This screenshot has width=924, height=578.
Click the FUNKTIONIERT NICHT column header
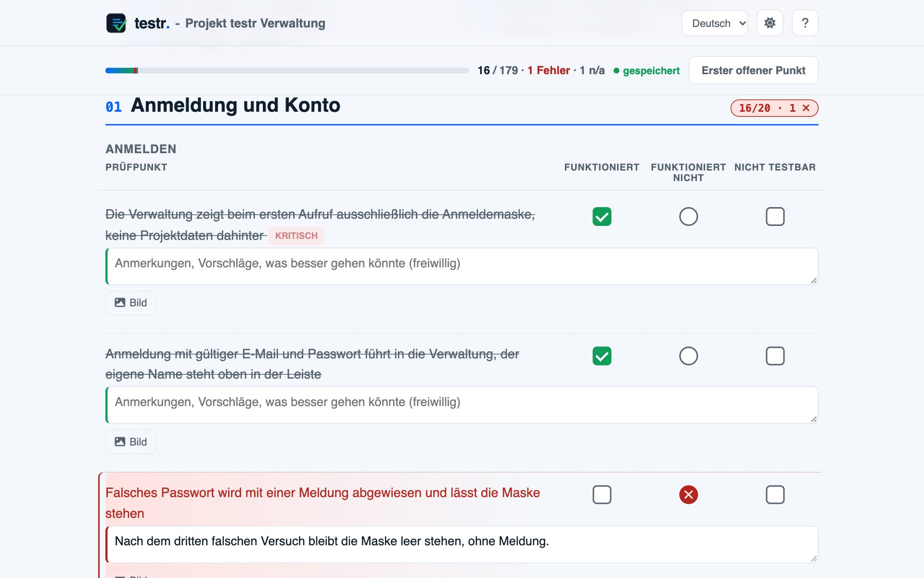tap(688, 172)
